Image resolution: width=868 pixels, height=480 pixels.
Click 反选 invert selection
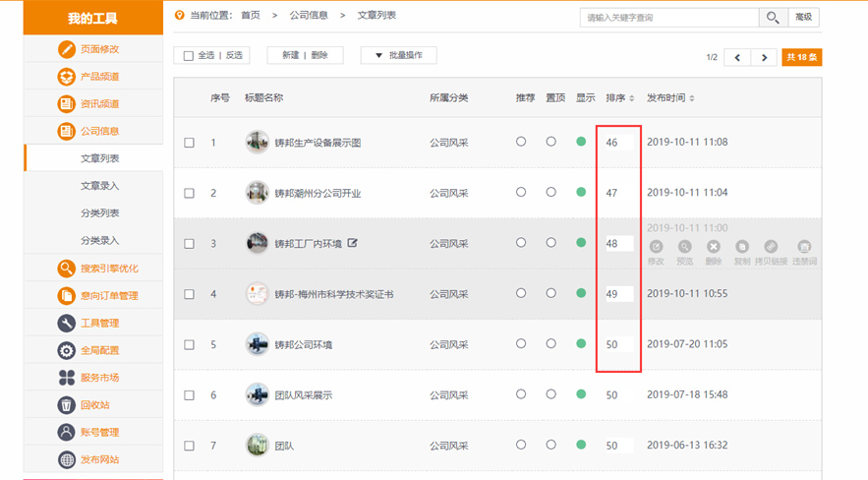coord(234,55)
